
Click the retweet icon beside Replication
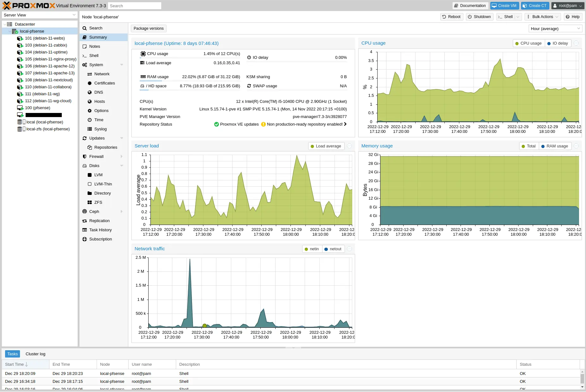(x=85, y=221)
